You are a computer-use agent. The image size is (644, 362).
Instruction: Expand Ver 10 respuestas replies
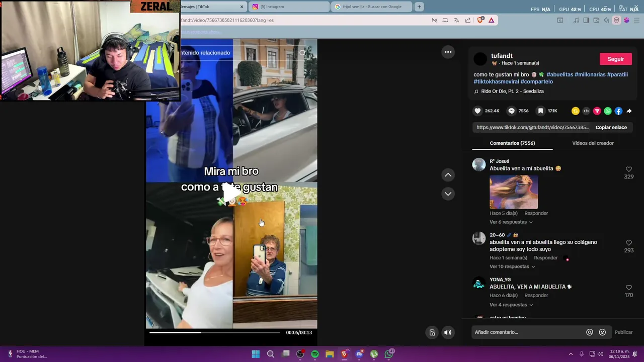512,266
